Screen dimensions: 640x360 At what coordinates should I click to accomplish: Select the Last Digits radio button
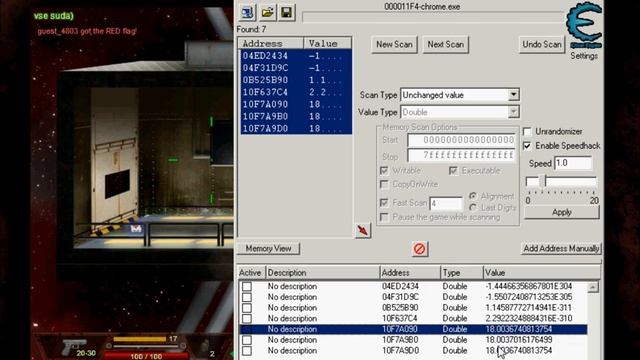[x=473, y=208]
